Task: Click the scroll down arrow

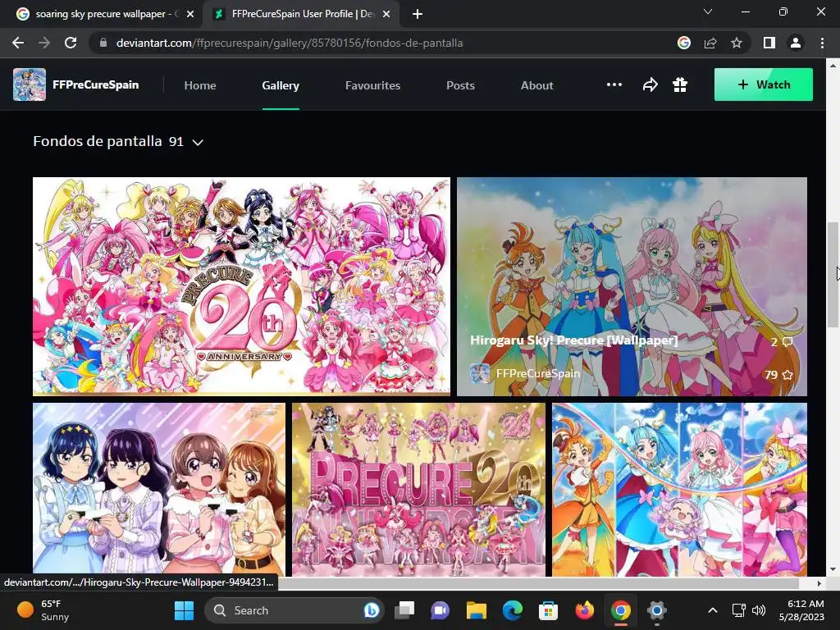Action: tap(833, 569)
